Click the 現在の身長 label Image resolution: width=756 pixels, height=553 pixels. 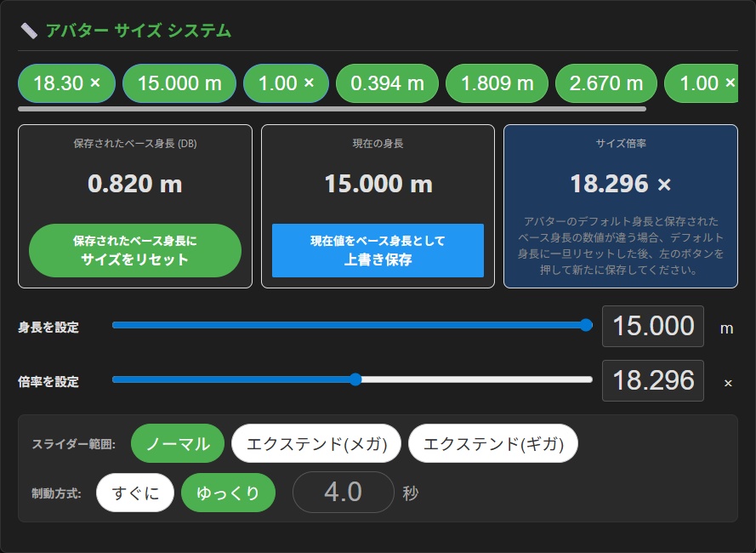(378, 143)
